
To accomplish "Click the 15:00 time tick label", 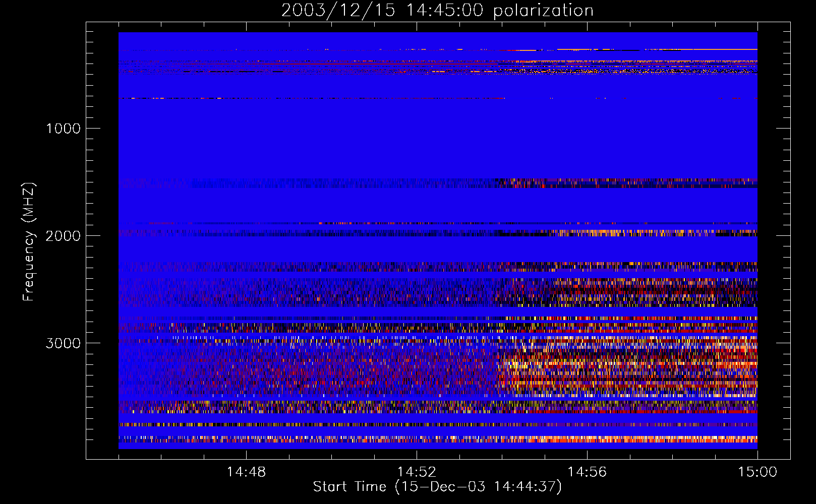I will (757, 472).
